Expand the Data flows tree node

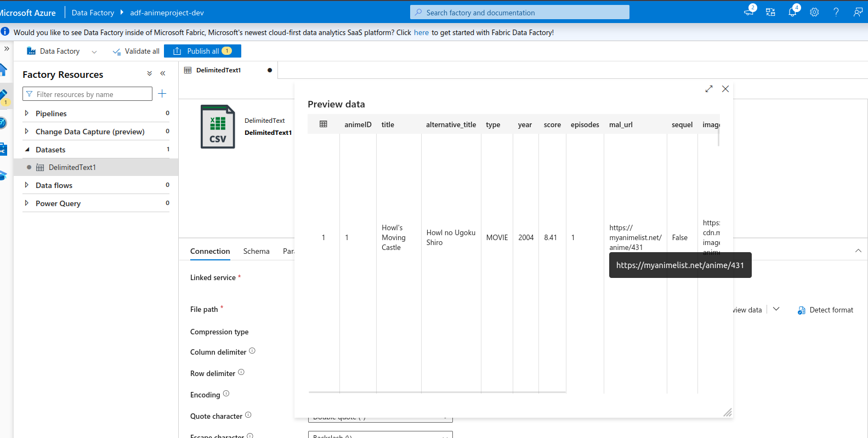click(x=26, y=185)
